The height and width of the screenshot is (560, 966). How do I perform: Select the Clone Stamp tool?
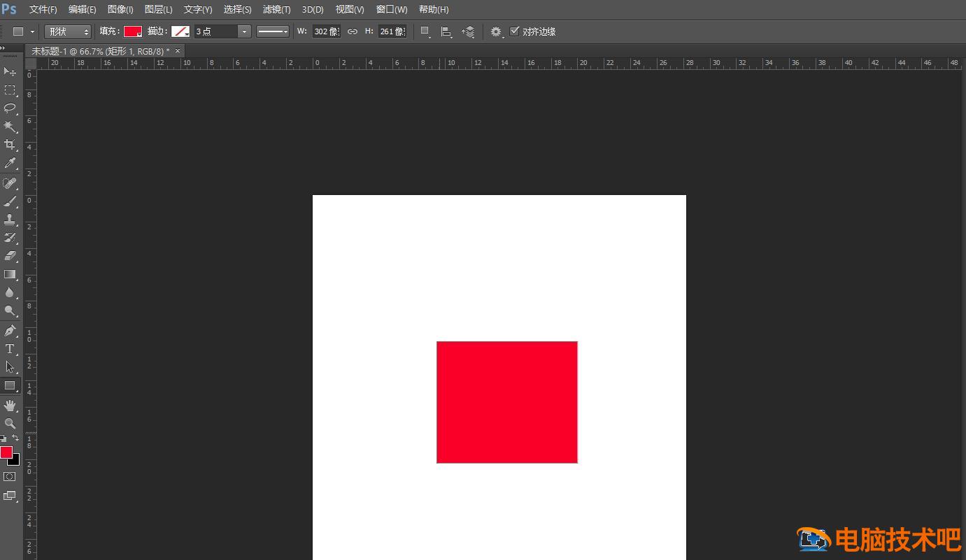pyautogui.click(x=10, y=220)
